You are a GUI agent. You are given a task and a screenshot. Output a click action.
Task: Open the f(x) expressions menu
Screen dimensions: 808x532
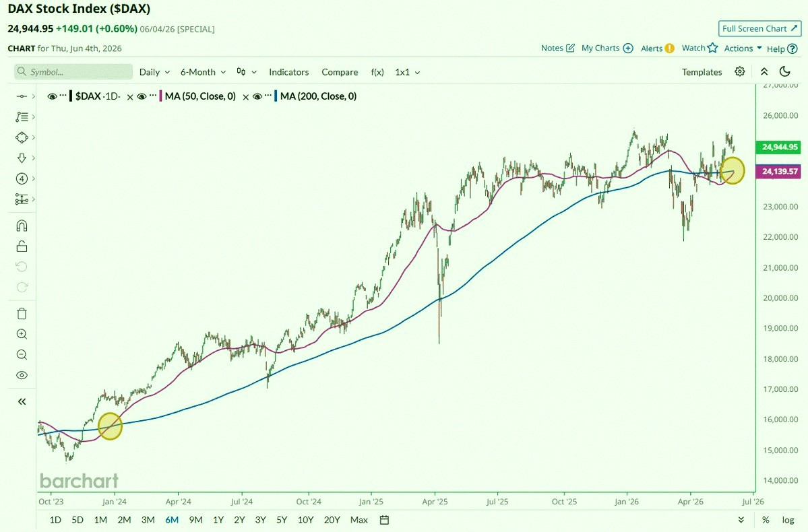(377, 72)
